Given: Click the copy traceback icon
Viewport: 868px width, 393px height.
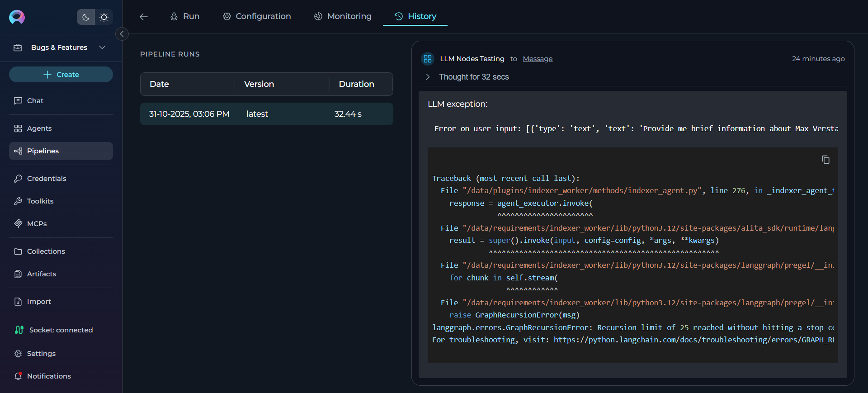Looking at the screenshot, I should pos(826,160).
